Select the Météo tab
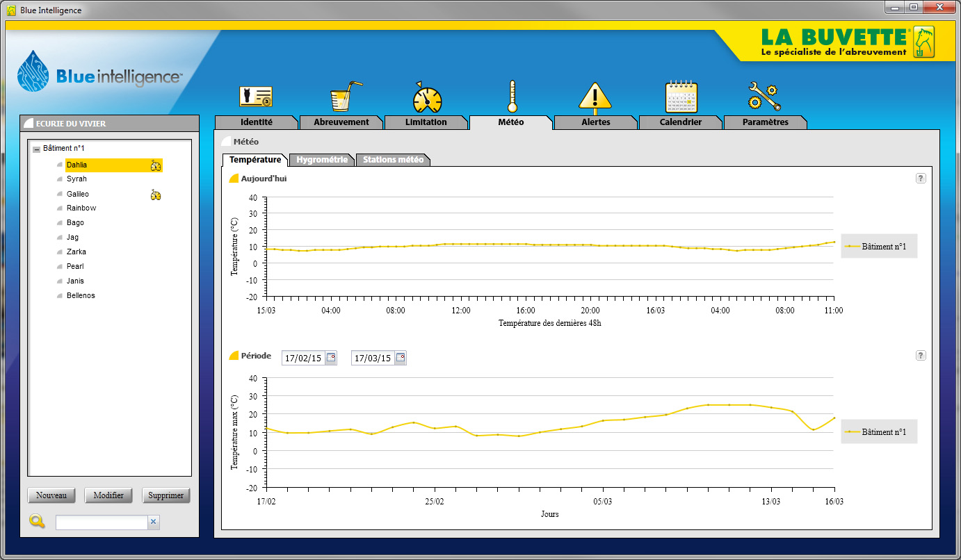This screenshot has height=560, width=961. click(x=511, y=122)
